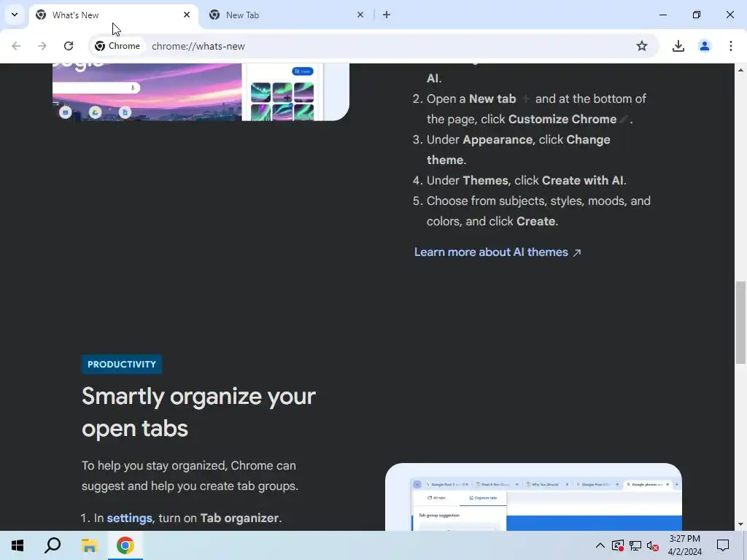The height and width of the screenshot is (560, 747).
Task: Go forward to next page
Action: (42, 46)
